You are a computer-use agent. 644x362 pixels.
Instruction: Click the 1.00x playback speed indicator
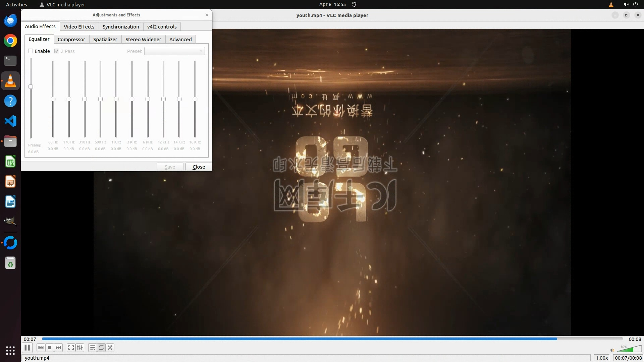[602, 358]
